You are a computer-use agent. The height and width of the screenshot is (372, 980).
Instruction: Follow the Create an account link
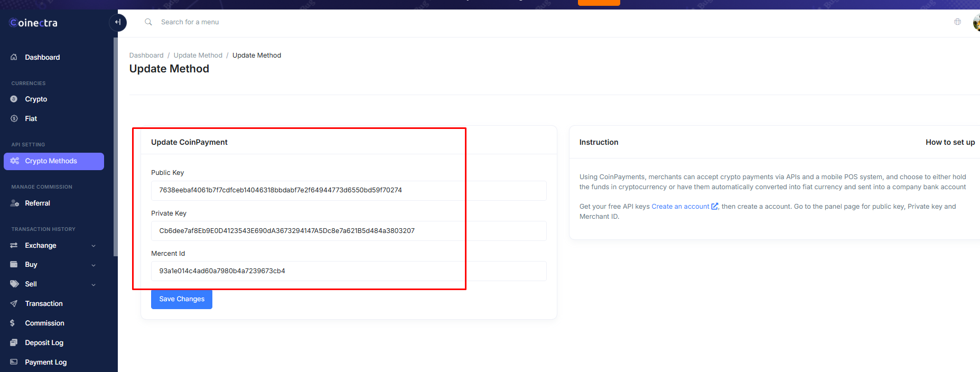click(x=680, y=206)
